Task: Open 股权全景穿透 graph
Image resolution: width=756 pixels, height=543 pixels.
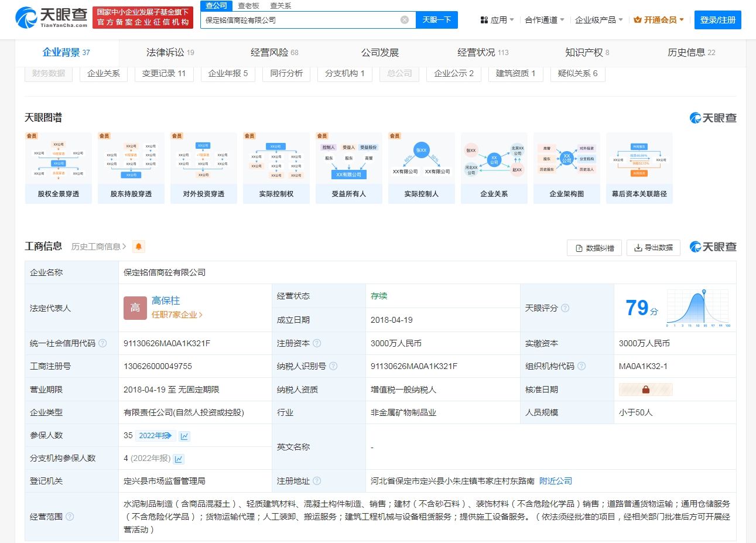Action: 59,168
